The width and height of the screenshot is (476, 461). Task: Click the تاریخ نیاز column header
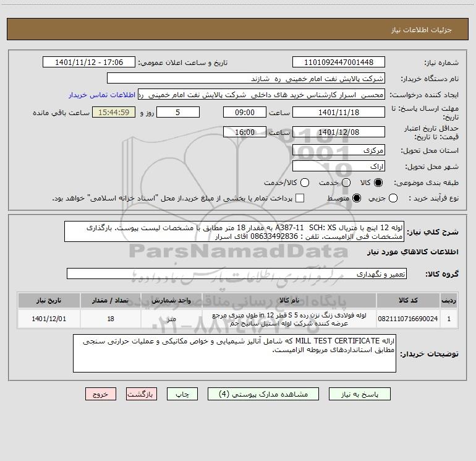tap(49, 300)
